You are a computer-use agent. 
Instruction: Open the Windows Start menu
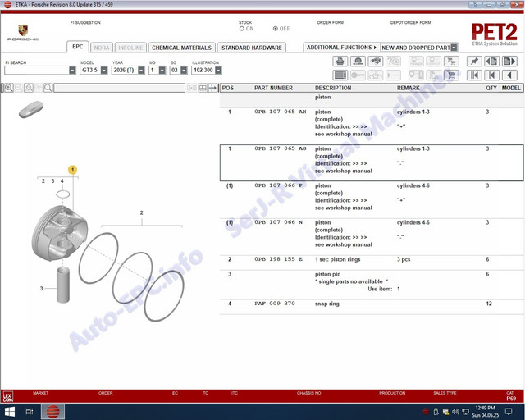[x=9, y=412]
